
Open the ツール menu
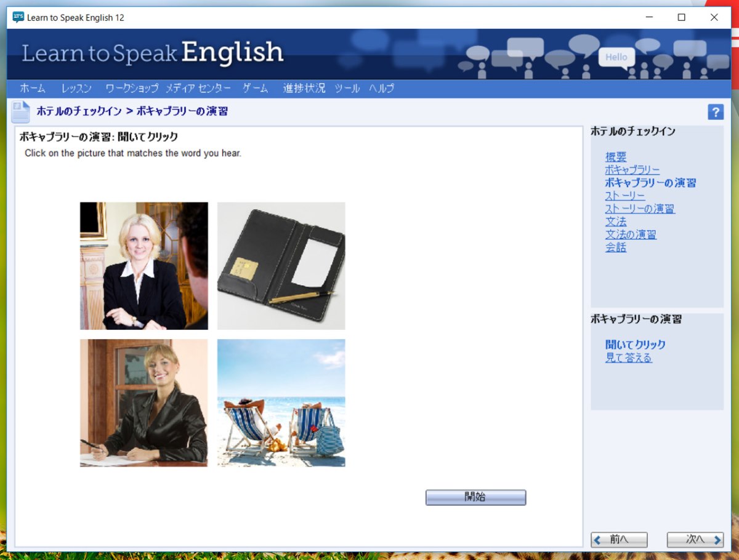point(347,89)
